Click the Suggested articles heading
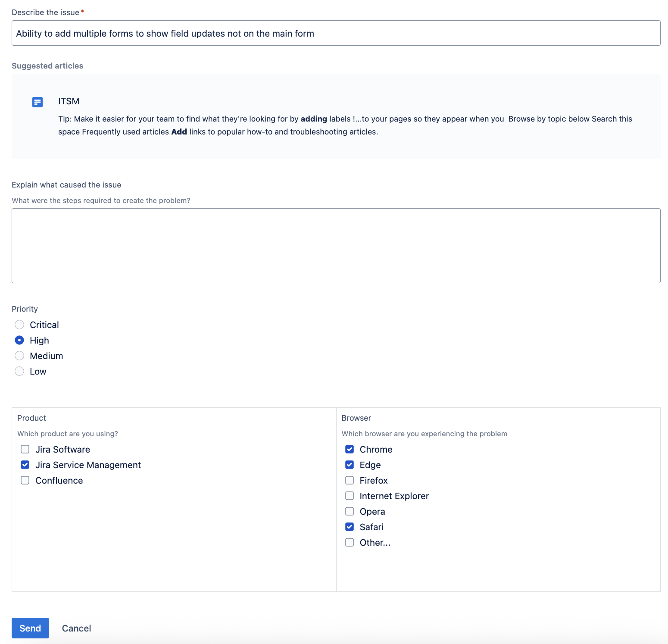Viewport: 668px width, 644px height. point(47,66)
